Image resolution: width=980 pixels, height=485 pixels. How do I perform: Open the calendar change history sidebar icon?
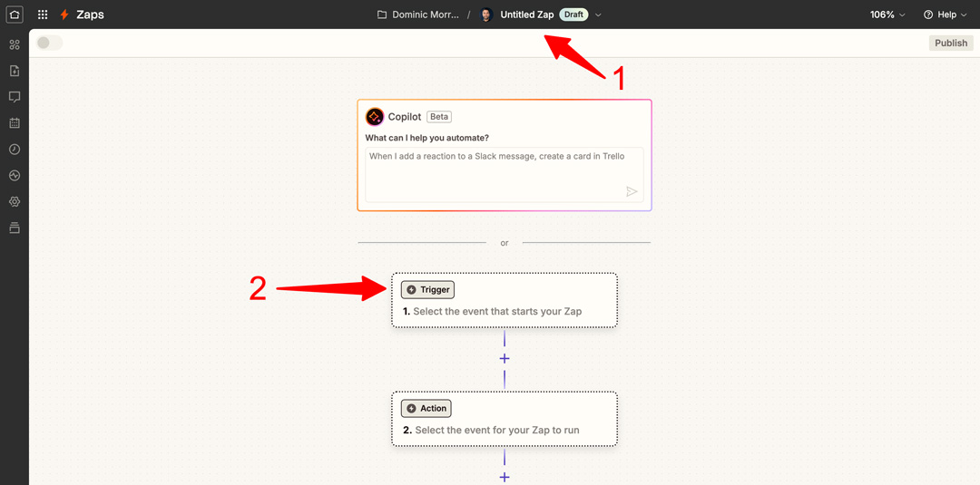pos(15,123)
